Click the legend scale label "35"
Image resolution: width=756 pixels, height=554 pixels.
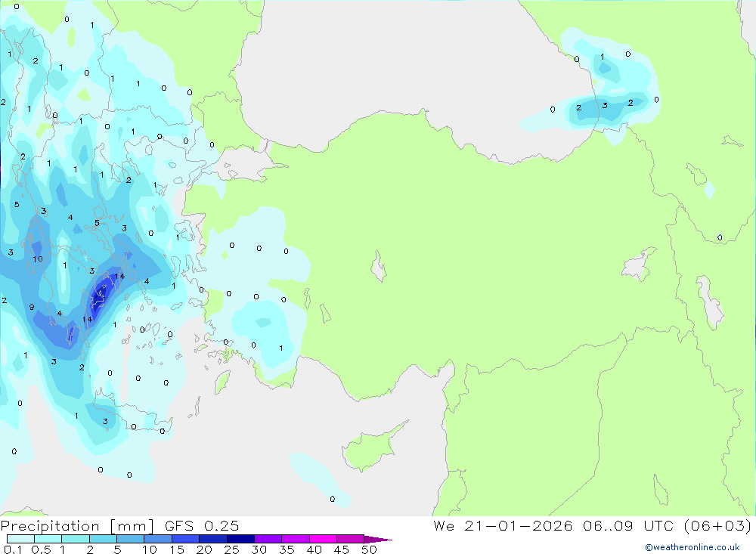287,549
